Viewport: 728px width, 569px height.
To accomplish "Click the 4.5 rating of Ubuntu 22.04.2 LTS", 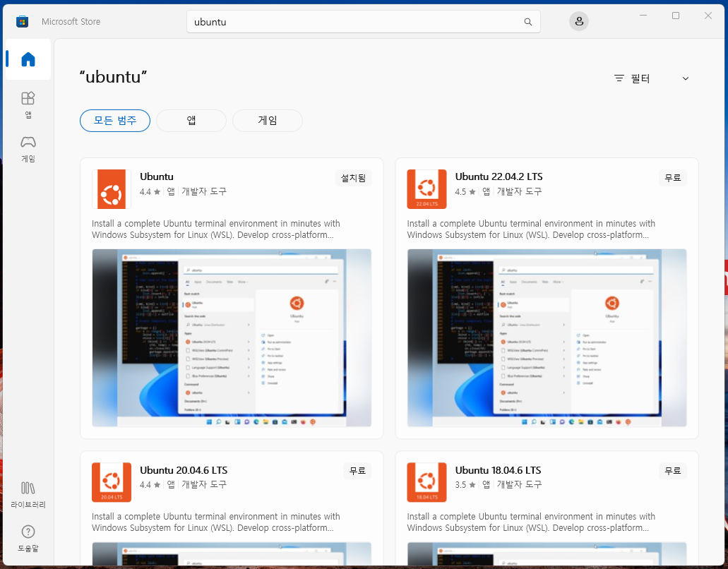I will (x=465, y=192).
